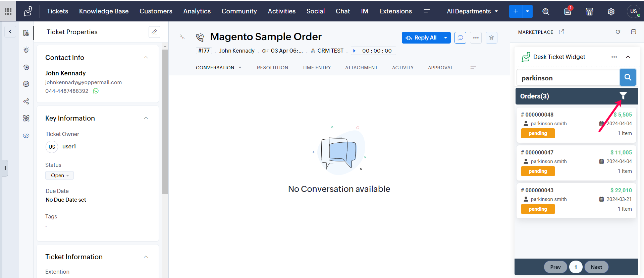Open the All Departments dropdown

click(x=472, y=11)
